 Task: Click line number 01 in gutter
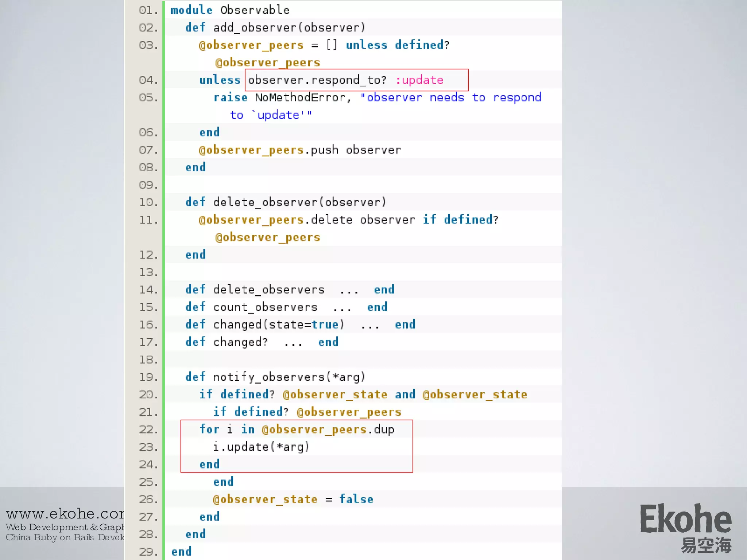click(x=148, y=10)
